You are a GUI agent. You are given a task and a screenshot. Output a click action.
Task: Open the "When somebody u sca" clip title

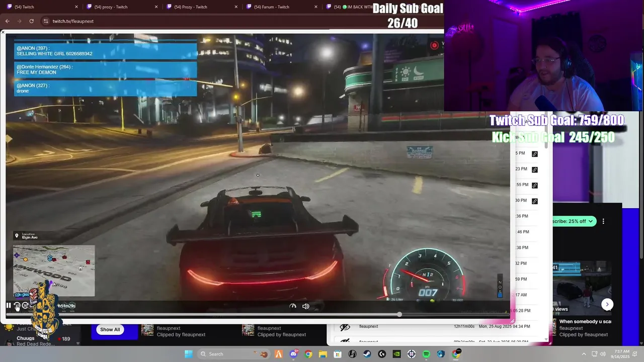pos(585,321)
